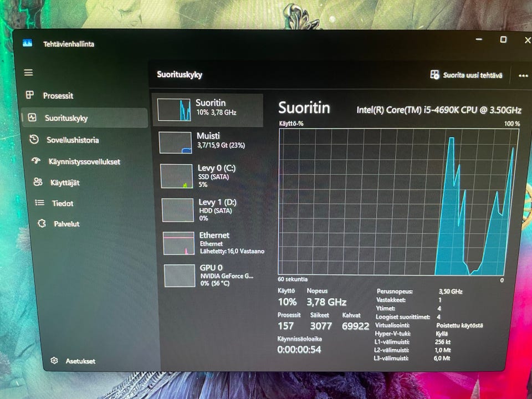The image size is (532, 399).
Task: Open the Tiedot page
Action: [x=63, y=203]
